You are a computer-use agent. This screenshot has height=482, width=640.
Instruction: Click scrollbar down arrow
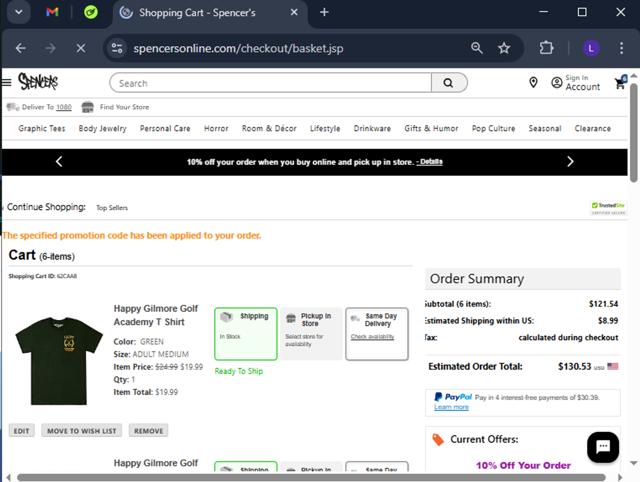pos(633,463)
